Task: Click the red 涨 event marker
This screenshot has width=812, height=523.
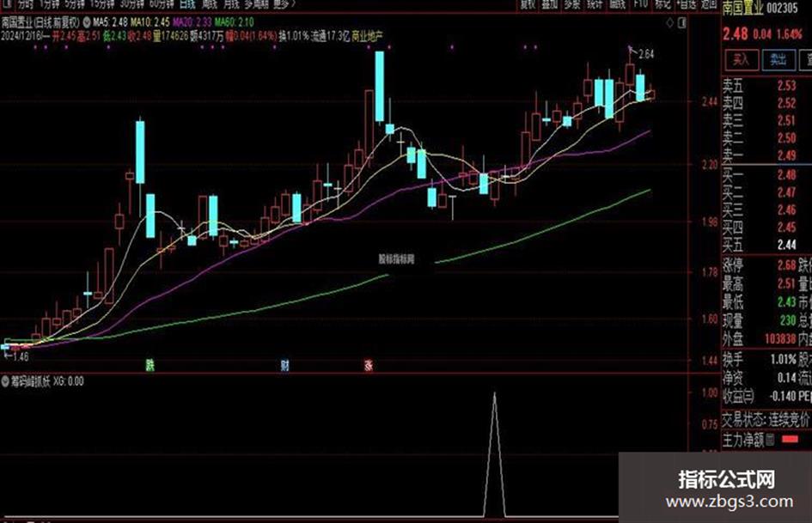Action: pos(369,366)
